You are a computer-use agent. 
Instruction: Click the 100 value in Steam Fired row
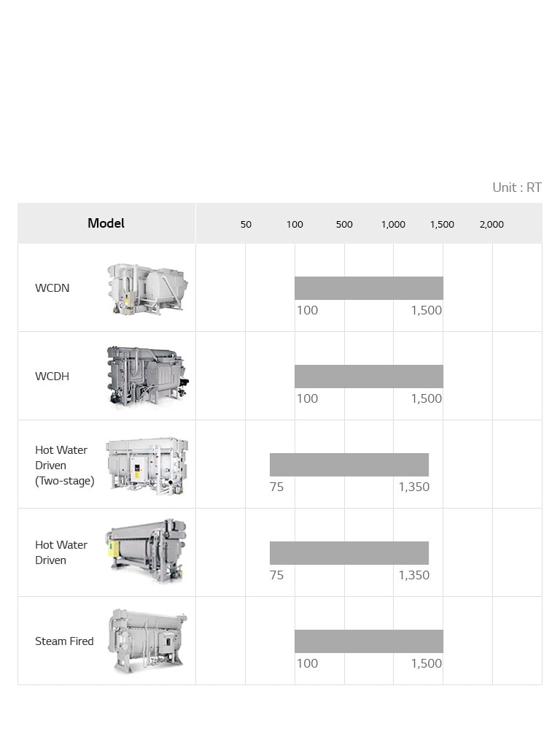point(307,664)
